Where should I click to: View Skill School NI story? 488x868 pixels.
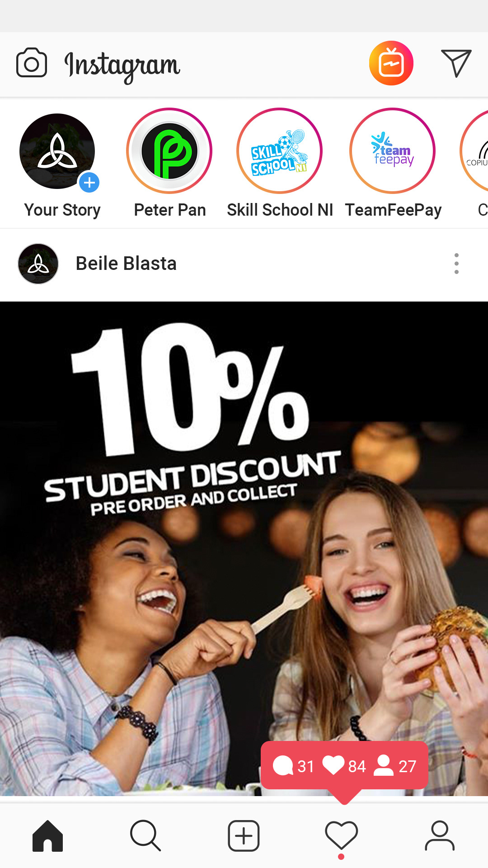coord(280,151)
